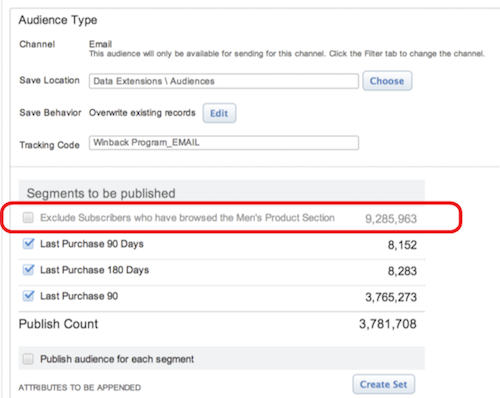The height and width of the screenshot is (398, 500).
Task: Click the Tracking Code label
Action: [x=49, y=145]
